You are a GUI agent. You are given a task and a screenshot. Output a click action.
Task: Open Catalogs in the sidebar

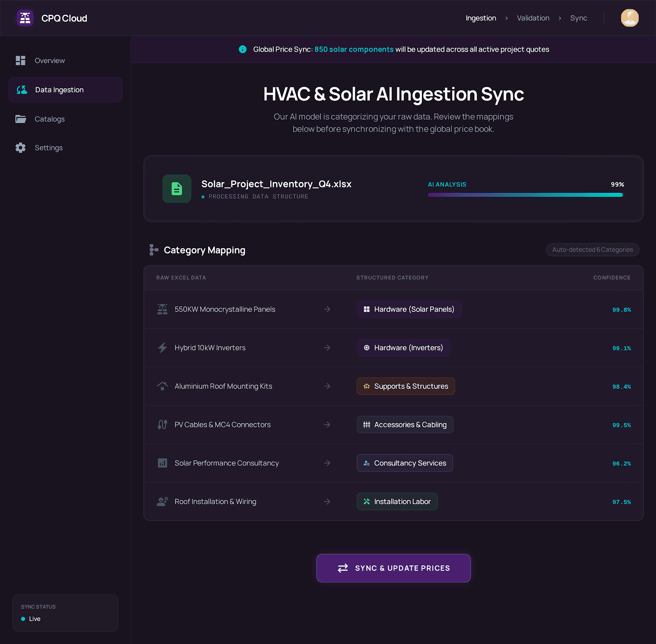tap(50, 119)
